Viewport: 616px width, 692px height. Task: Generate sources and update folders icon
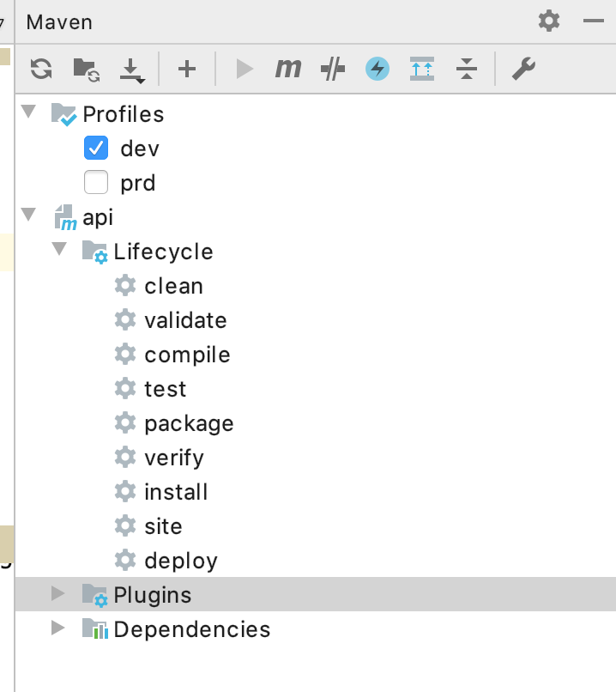[x=87, y=70]
